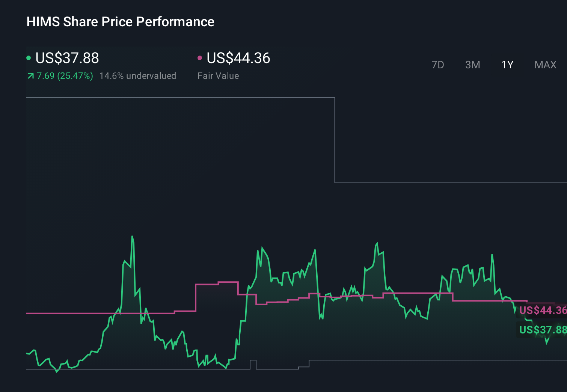Viewport: 567px width, 392px height.
Task: Switch chart range to 3M
Action: pos(472,65)
